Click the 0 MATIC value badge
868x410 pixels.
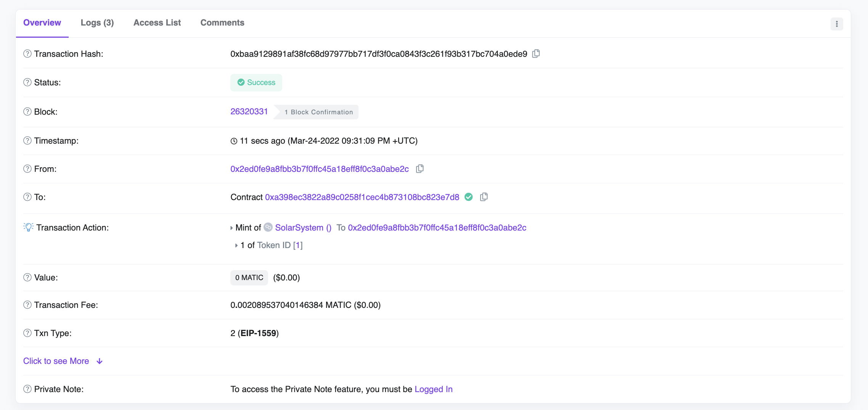tap(249, 277)
